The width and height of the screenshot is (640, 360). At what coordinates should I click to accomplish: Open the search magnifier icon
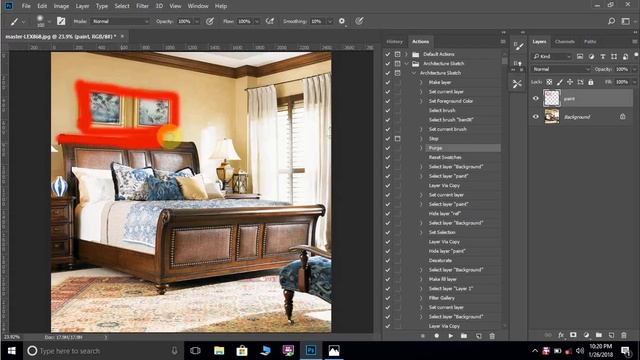pos(611,21)
